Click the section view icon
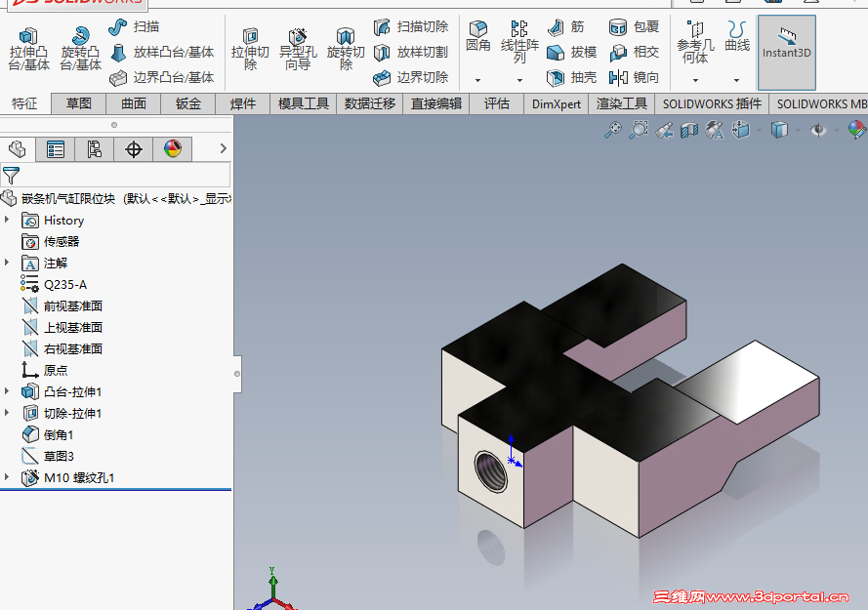 click(x=689, y=131)
